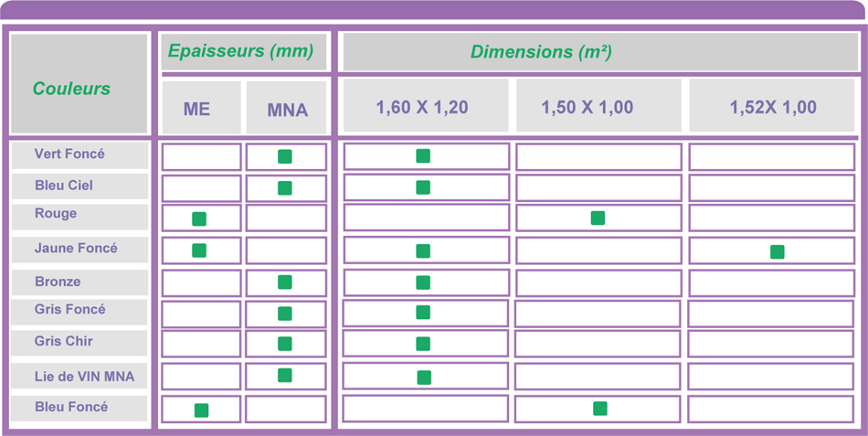This screenshot has width=868, height=436.
Task: Choose the 1,52X 1,00 column header
Action: click(x=772, y=106)
